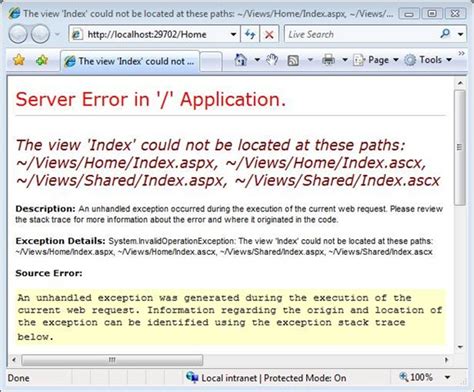Image resolution: width=474 pixels, height=392 pixels.
Task: Maximize the browser window
Action: [432, 14]
